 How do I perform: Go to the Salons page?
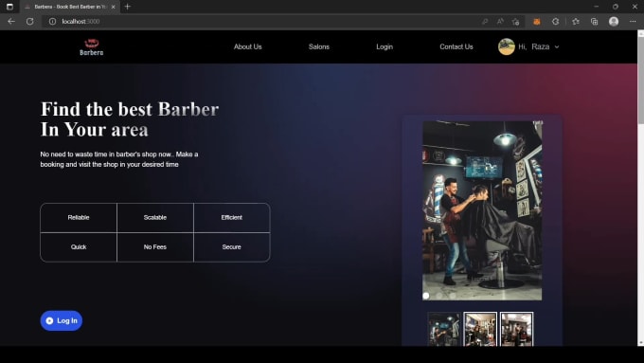point(319,46)
